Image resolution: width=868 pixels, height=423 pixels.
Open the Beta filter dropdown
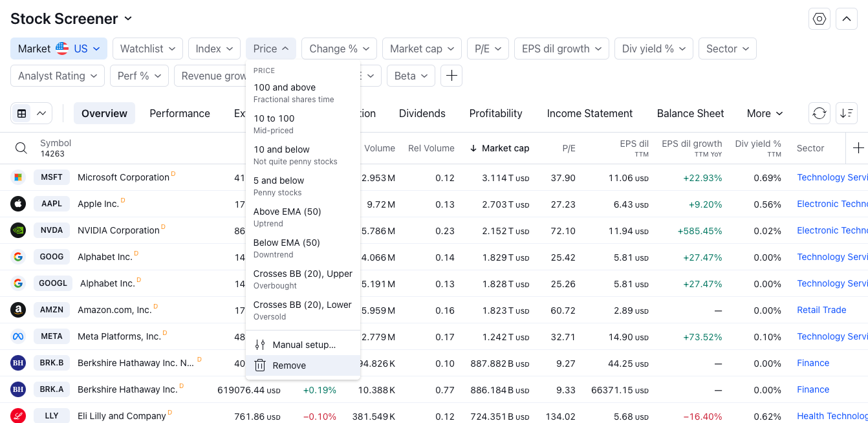click(x=411, y=76)
